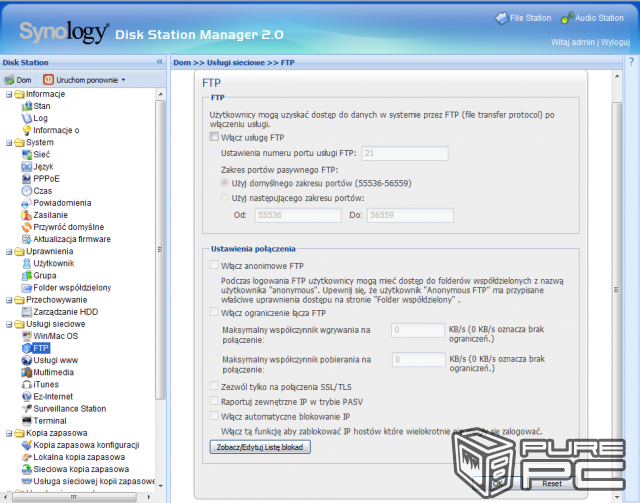Open the Informacje o lightbulb icon
640x503 pixels.
pos(27,130)
